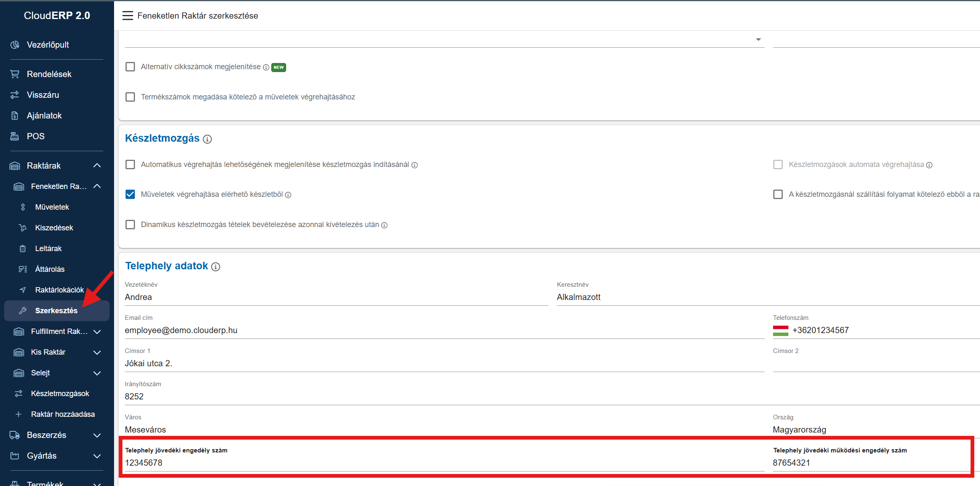This screenshot has height=486, width=980.
Task: Enable Alternatív cikkszámok megjelenítése checkbox
Action: pyautogui.click(x=130, y=67)
